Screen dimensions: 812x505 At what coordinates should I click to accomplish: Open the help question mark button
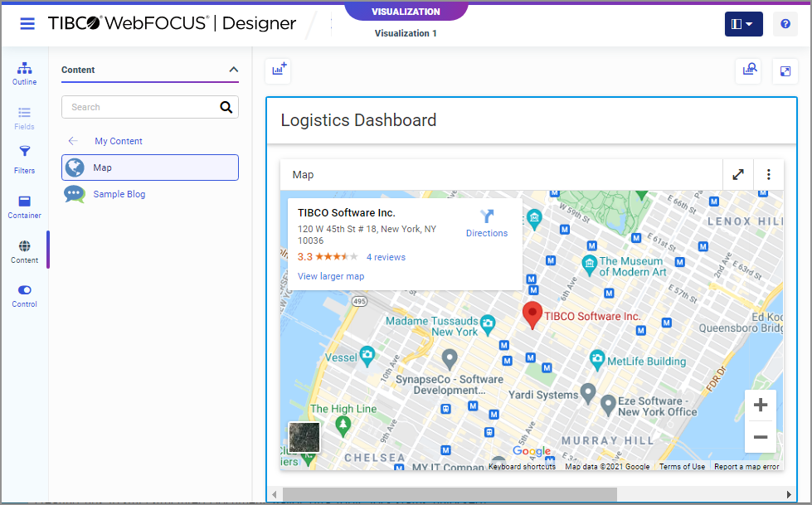pyautogui.click(x=785, y=24)
